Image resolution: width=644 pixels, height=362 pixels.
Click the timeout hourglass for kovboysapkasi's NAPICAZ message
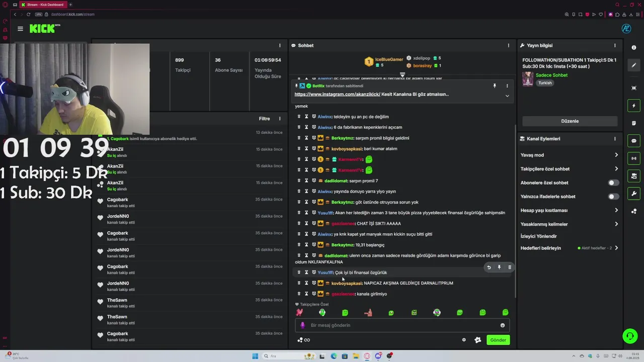click(306, 283)
